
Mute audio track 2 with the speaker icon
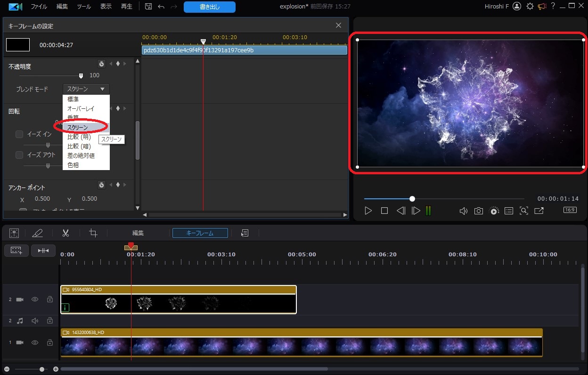(x=35, y=321)
